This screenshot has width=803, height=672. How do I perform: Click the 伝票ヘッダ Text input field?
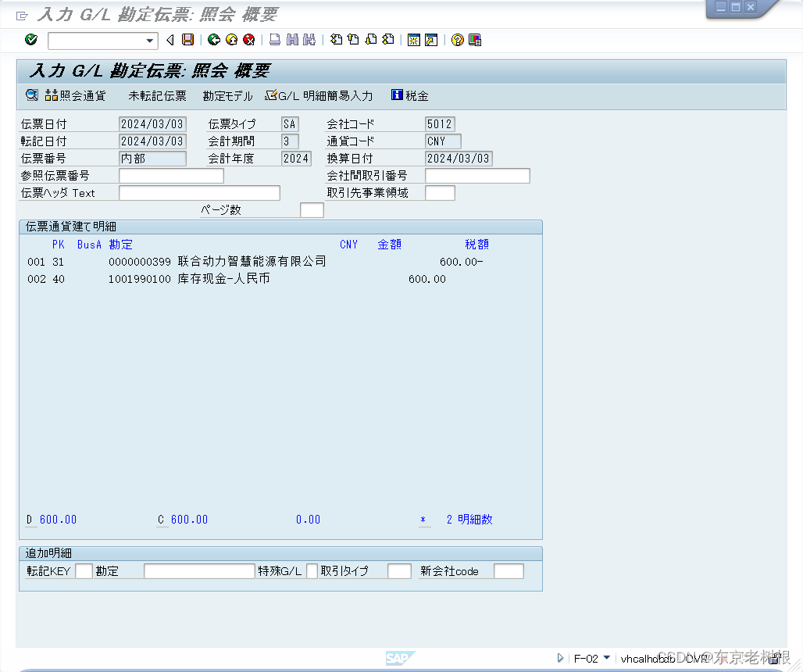pyautogui.click(x=199, y=192)
